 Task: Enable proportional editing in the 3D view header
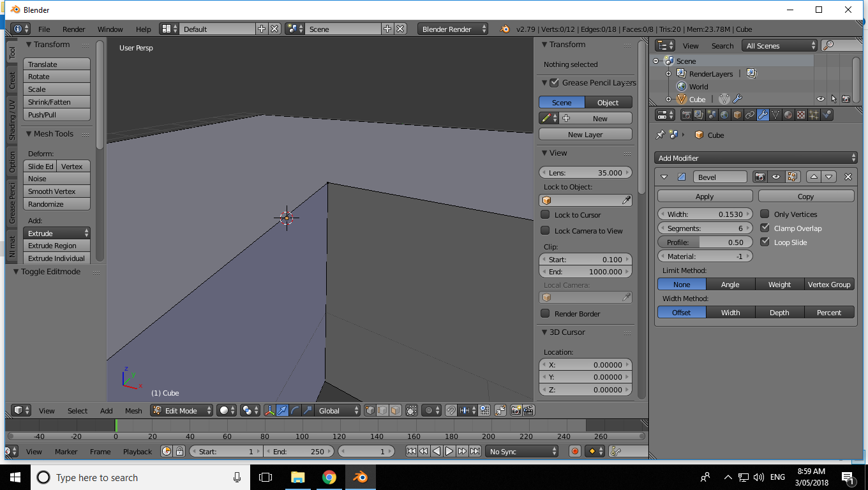(x=429, y=410)
